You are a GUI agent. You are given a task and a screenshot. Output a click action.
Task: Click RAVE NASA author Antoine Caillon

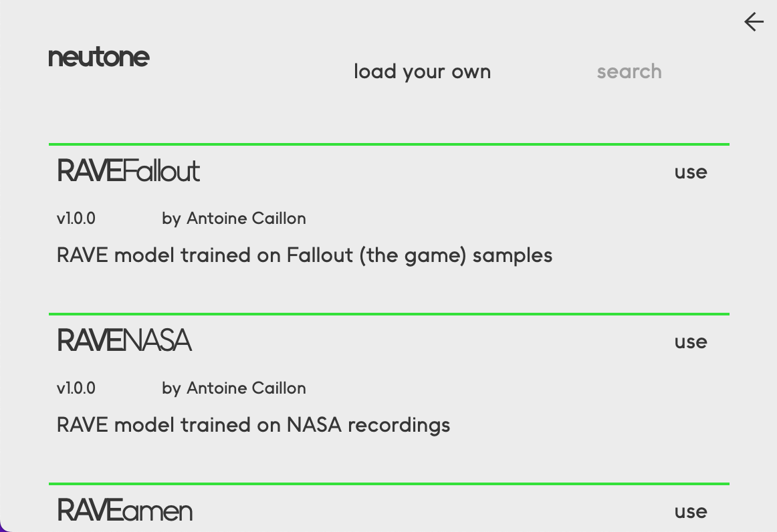click(x=234, y=388)
